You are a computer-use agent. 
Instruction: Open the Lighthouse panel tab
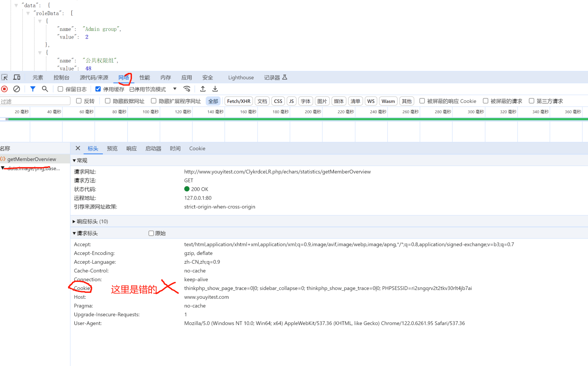(241, 77)
